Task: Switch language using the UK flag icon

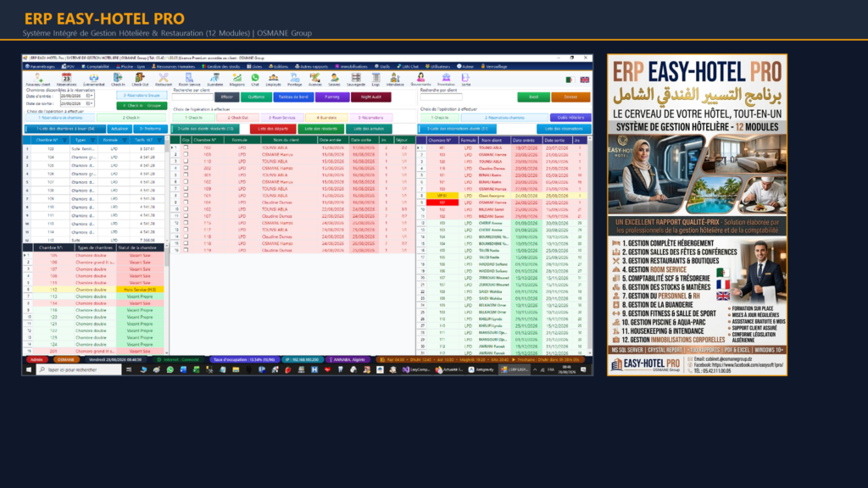Action: click(x=585, y=80)
